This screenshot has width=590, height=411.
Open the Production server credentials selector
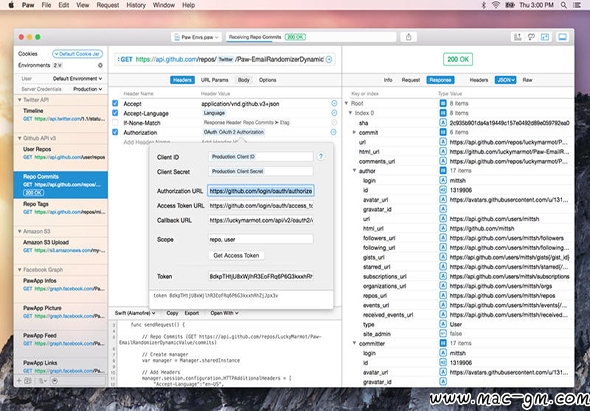point(87,89)
